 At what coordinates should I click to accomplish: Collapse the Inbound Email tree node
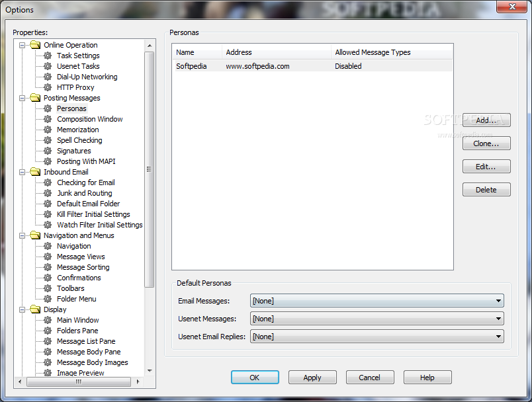22,172
